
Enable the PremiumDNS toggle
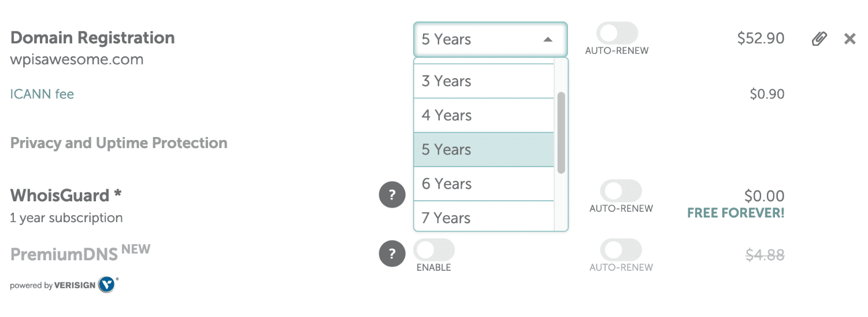(x=434, y=250)
